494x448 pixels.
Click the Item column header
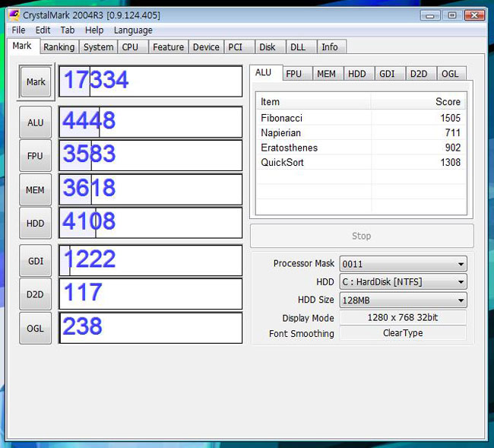pos(314,102)
